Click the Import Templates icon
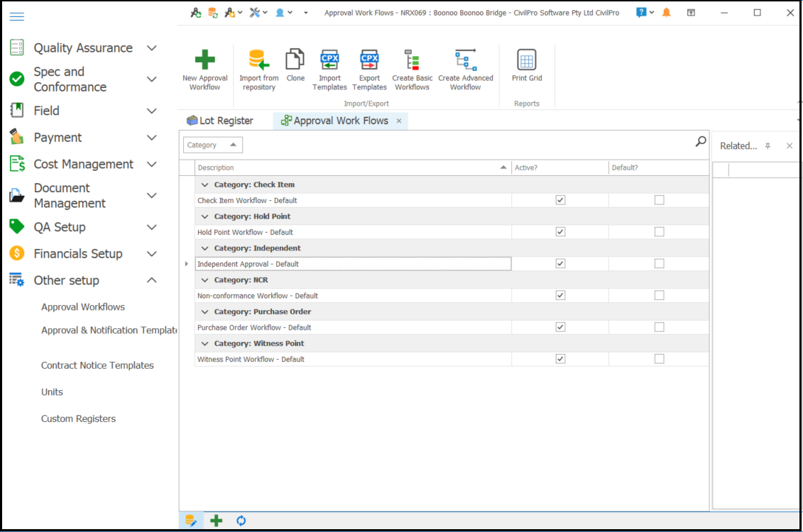803x532 pixels. 329,60
